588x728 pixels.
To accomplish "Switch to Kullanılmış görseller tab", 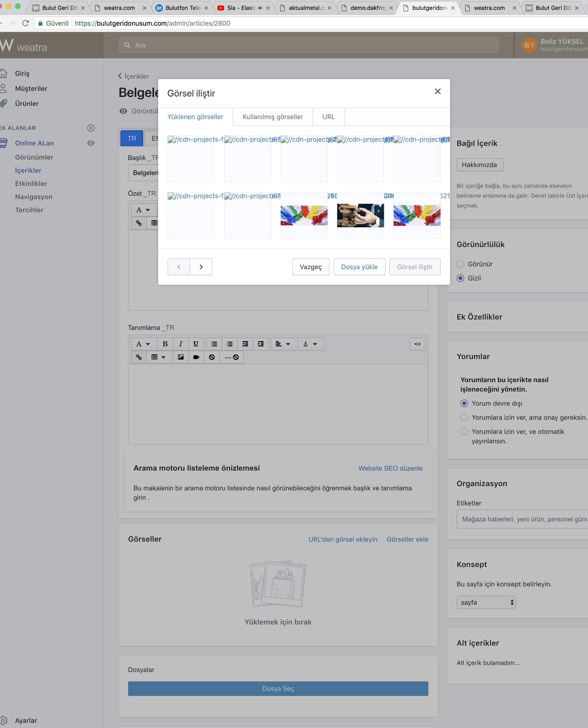I will (273, 117).
